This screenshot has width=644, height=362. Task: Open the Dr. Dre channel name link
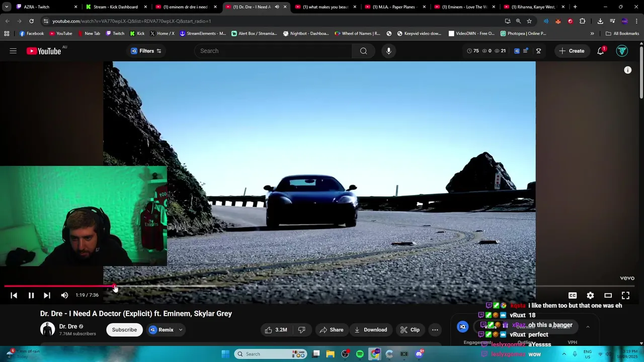pyautogui.click(x=68, y=326)
